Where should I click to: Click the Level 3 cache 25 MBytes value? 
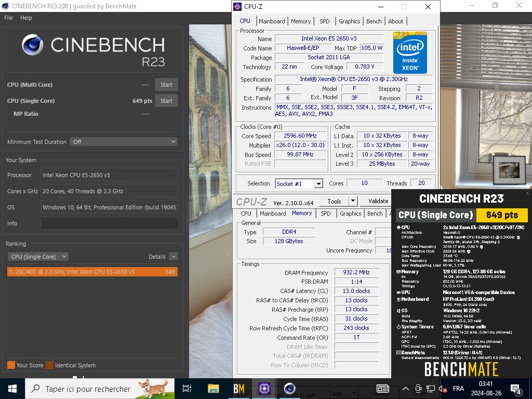(x=382, y=164)
